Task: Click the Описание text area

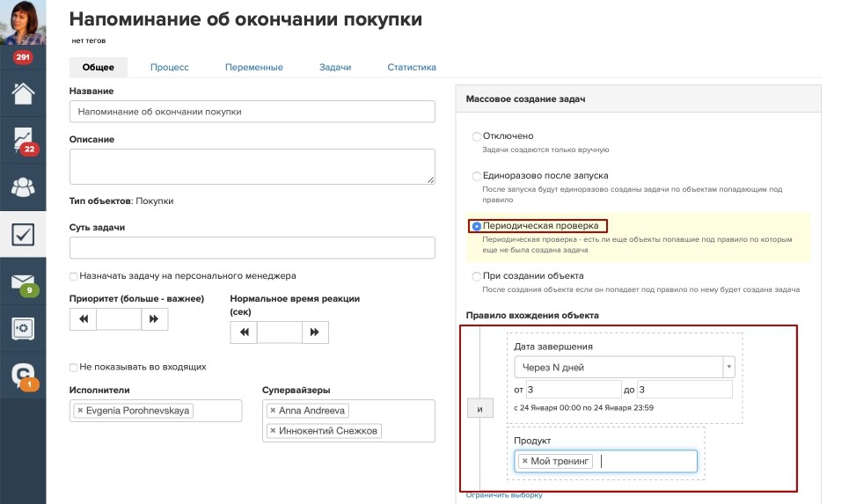Action: pos(252,166)
